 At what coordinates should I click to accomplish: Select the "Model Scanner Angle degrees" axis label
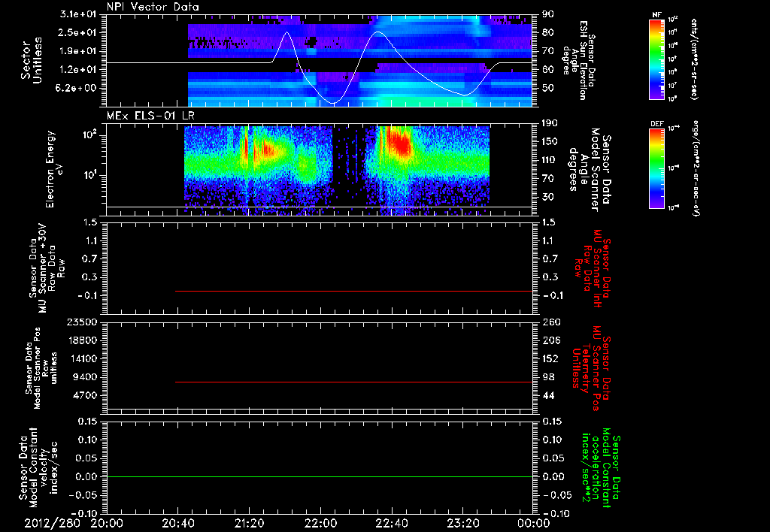(590, 170)
